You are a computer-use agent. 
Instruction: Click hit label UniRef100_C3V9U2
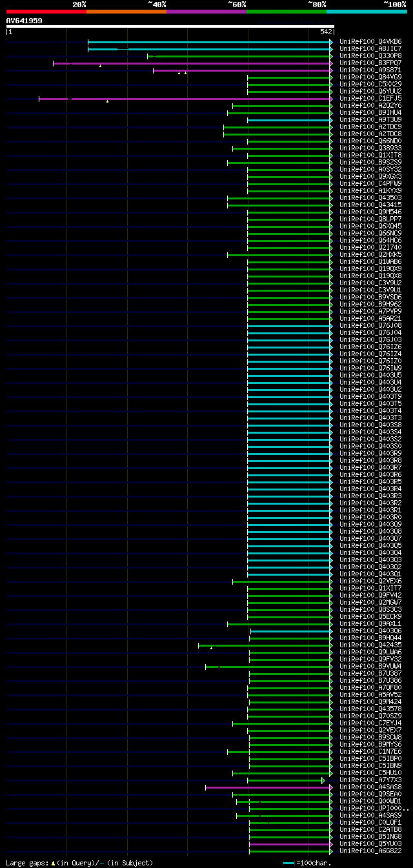click(370, 283)
